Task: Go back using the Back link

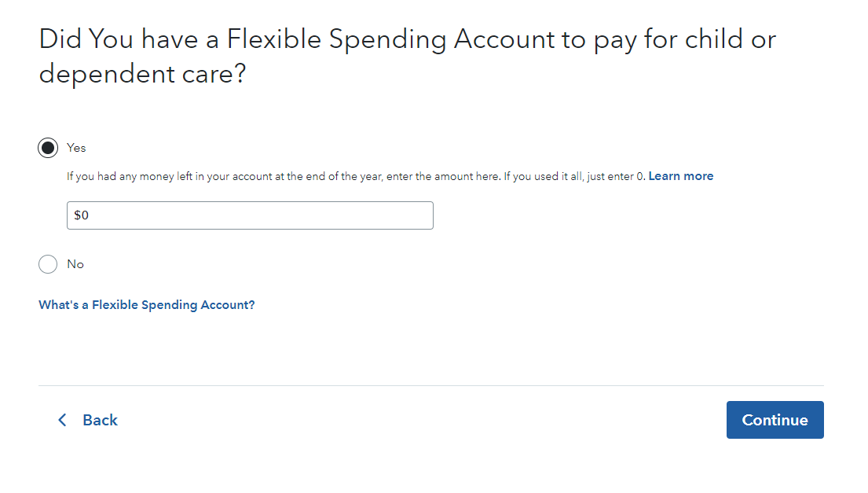Action: tap(99, 420)
